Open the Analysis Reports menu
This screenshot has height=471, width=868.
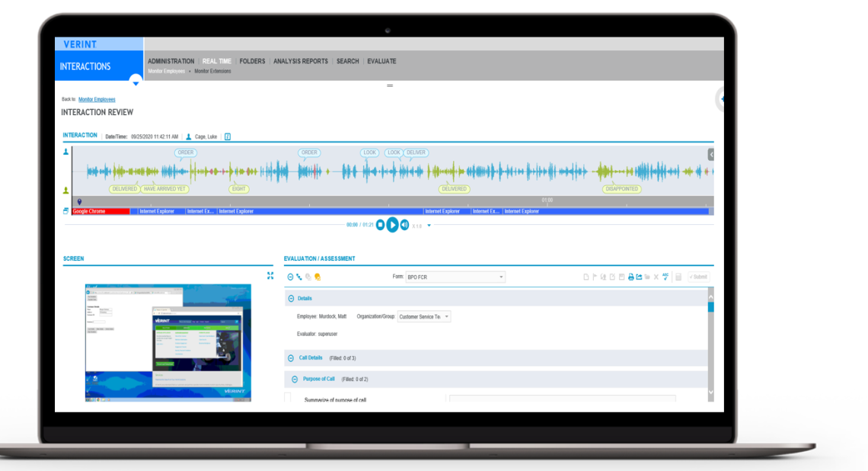tap(301, 61)
